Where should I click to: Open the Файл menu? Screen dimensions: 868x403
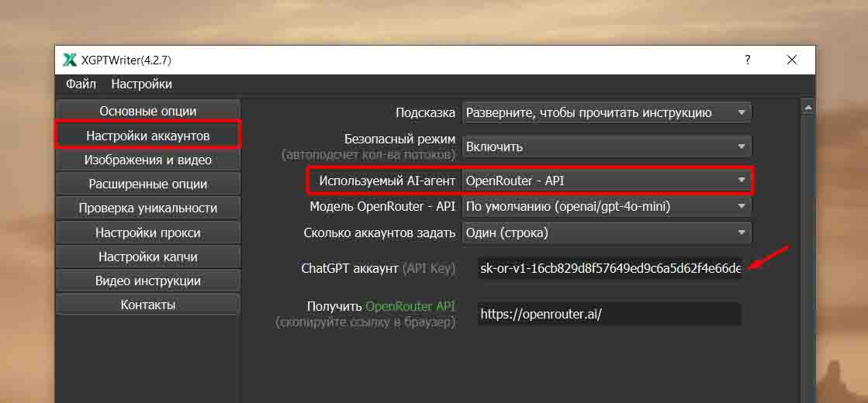81,84
